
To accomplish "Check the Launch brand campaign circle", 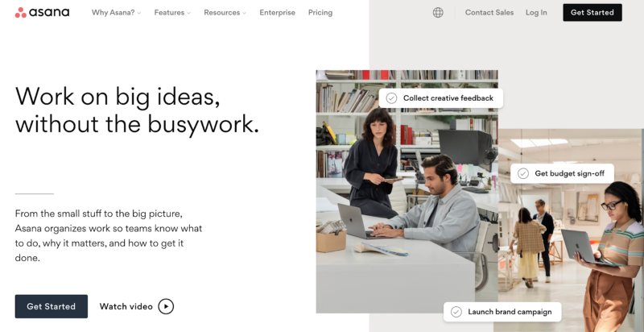I will tap(456, 312).
